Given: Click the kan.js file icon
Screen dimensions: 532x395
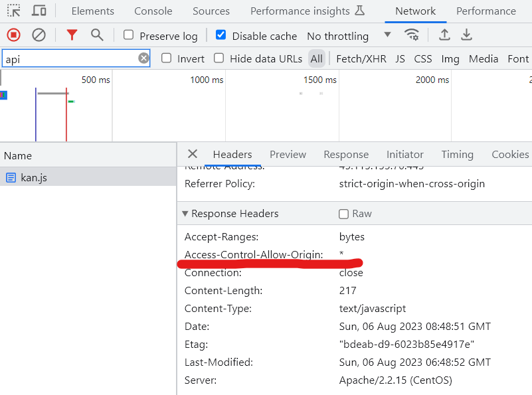Looking at the screenshot, I should [11, 177].
